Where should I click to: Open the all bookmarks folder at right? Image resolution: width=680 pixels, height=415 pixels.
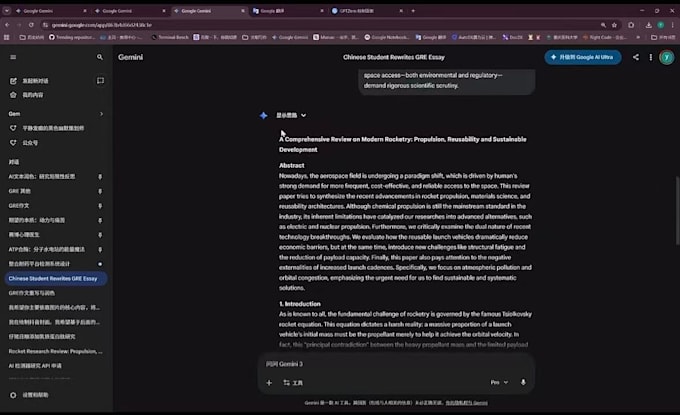click(663, 37)
